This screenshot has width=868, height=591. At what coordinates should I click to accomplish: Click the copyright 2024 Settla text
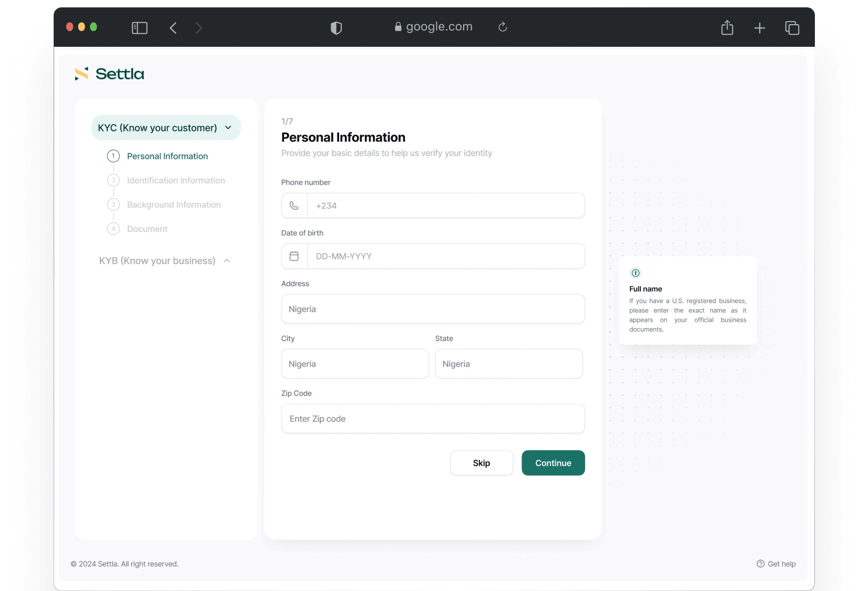[125, 564]
